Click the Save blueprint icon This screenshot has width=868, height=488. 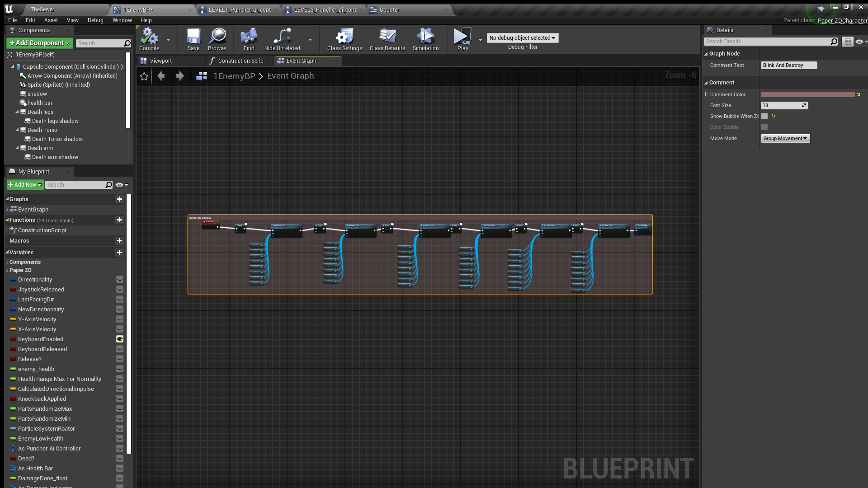(193, 36)
